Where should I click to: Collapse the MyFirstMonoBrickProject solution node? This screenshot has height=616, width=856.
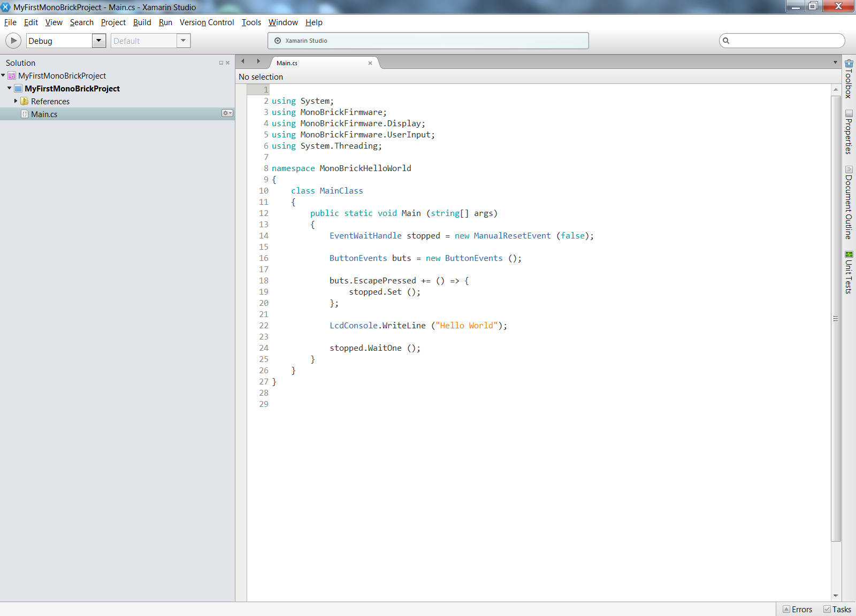3,75
